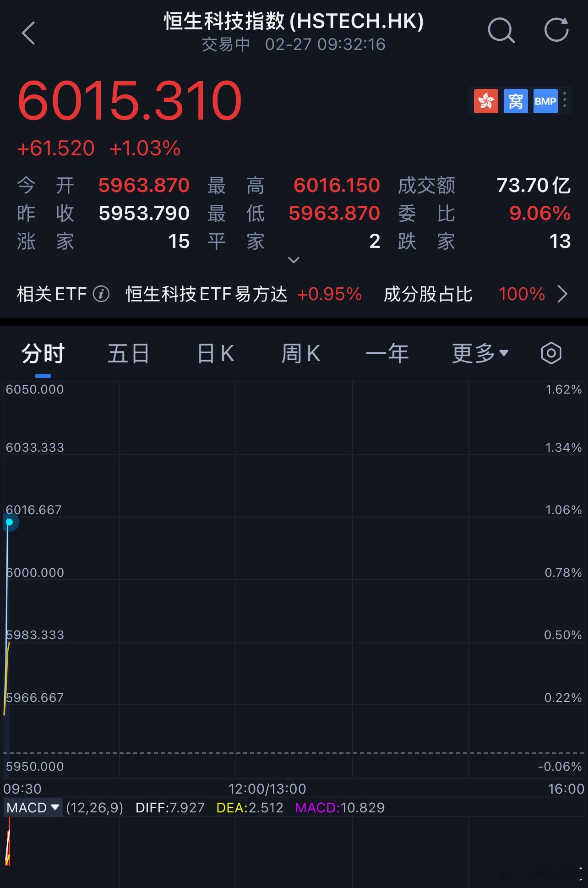588x888 pixels.
Task: Tap the 最高 value 6016.150
Action: coord(337,186)
